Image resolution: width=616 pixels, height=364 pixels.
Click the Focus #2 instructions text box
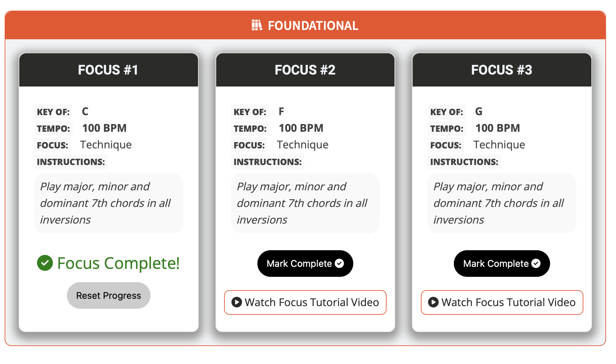(305, 203)
